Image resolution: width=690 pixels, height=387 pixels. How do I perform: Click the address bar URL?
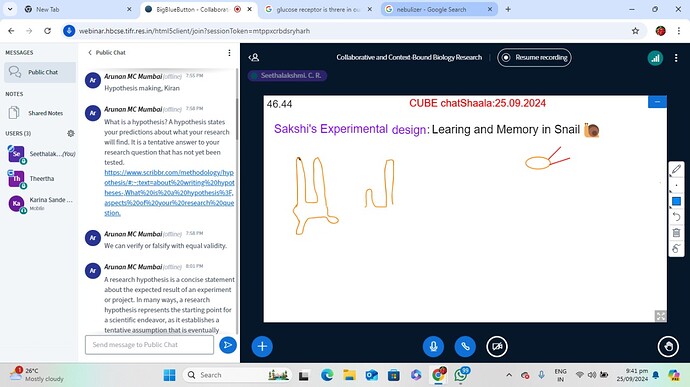[195, 31]
